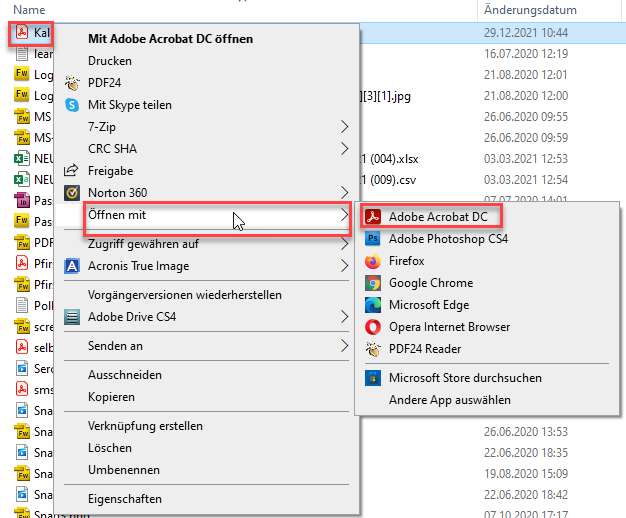Expand the 7-Zip submenu arrow
Image resolution: width=626 pixels, height=518 pixels.
(344, 127)
